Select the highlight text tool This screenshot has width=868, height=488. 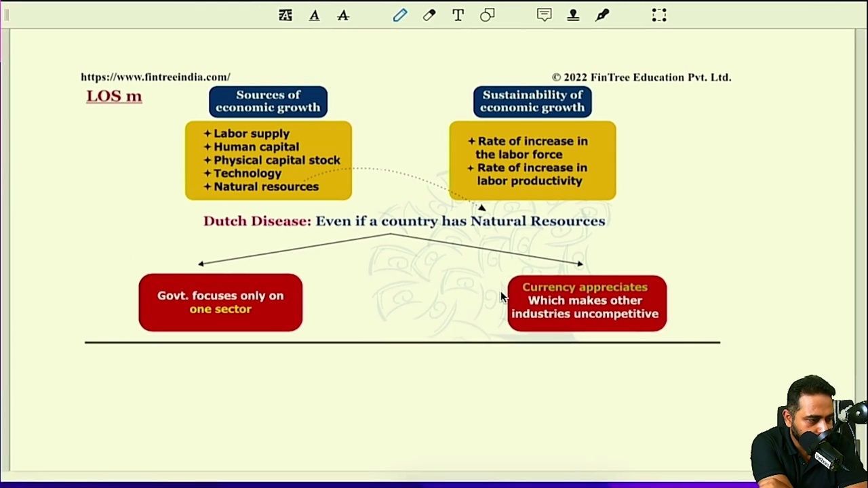(x=285, y=15)
